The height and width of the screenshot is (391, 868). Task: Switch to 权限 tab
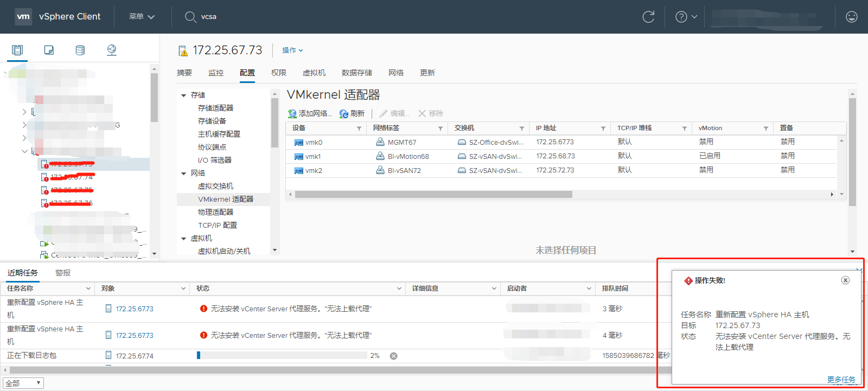279,73
